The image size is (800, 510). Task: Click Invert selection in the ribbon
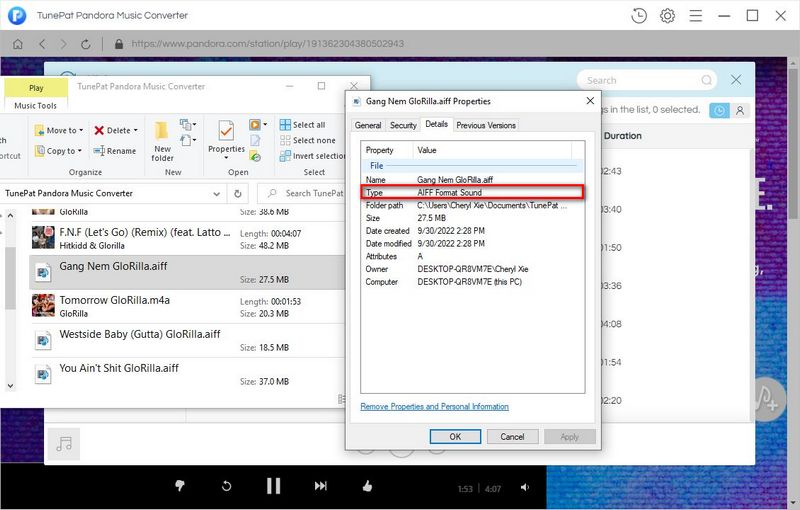click(312, 156)
